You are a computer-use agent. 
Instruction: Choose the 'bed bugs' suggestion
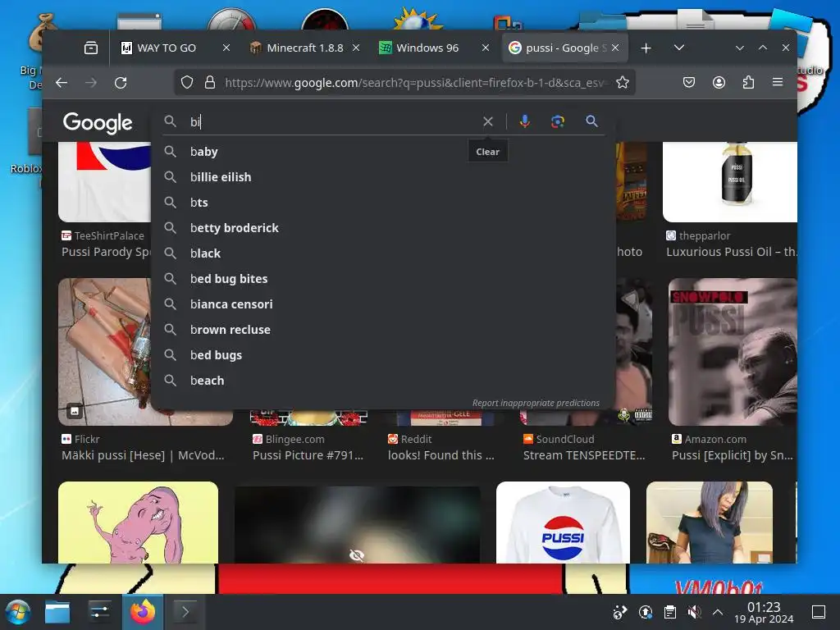[382, 355]
